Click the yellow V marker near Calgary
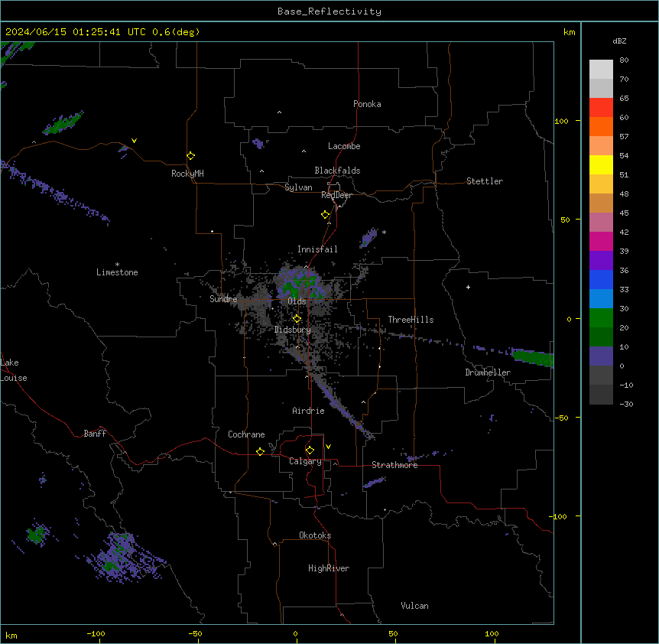Viewport: 659px width, 644px height. [328, 447]
